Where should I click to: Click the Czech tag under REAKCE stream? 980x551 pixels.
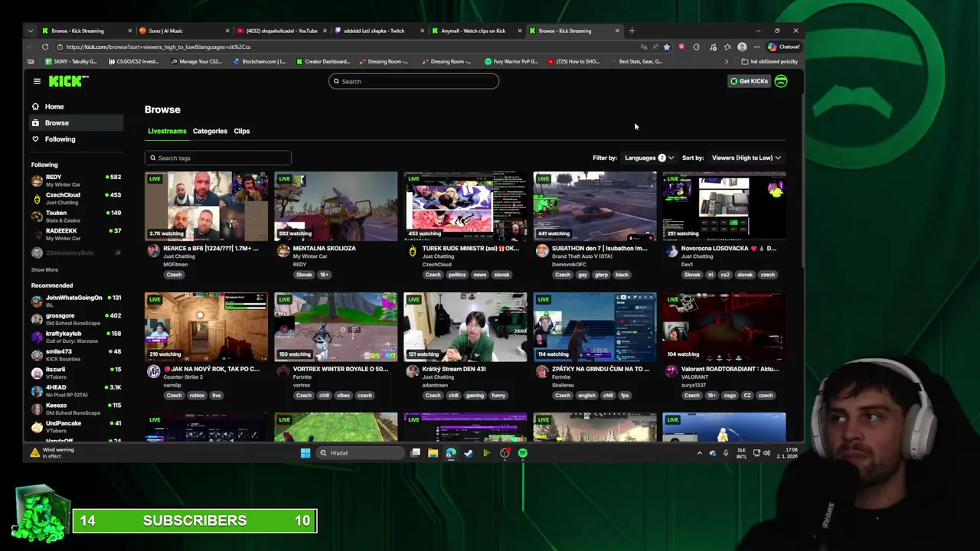174,275
